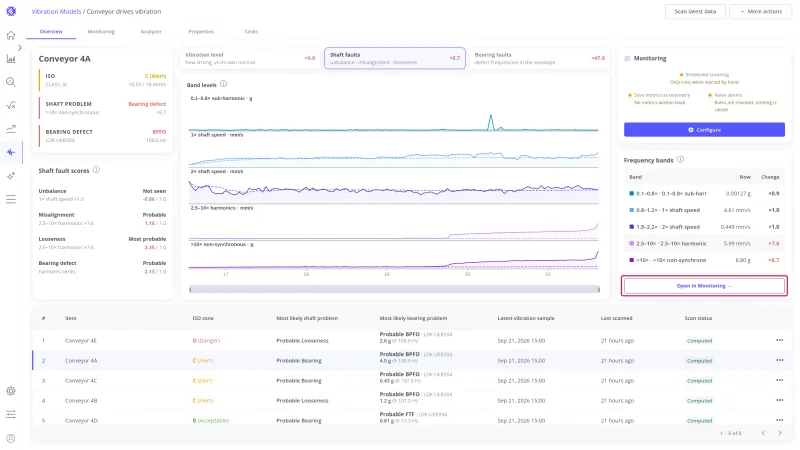Image resolution: width=800 pixels, height=450 pixels.
Task: Switch to the Tasks tab
Action: 251,32
